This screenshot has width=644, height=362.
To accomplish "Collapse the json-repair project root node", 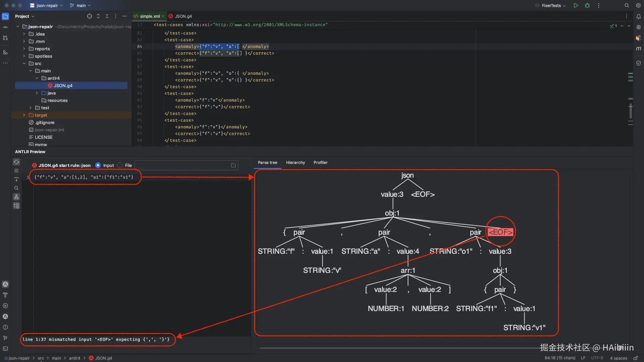I will (x=17, y=26).
